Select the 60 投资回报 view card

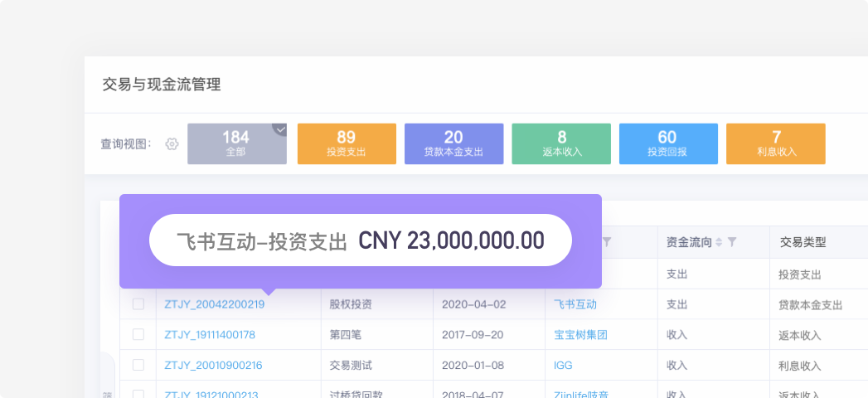(668, 144)
